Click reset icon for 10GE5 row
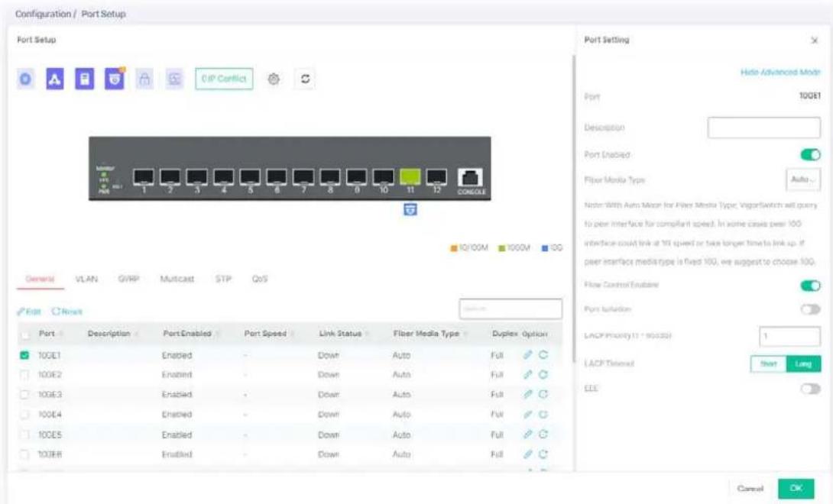This screenshot has width=833, height=504. click(x=543, y=434)
